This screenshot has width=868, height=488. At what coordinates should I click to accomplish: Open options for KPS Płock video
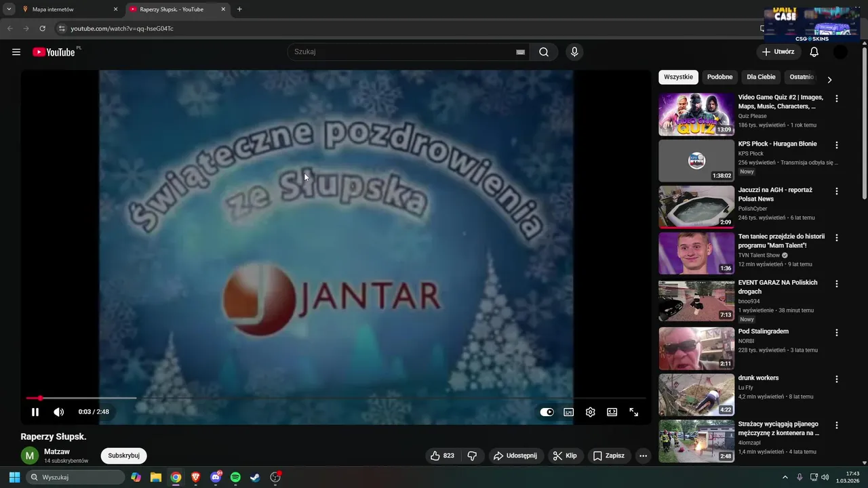tap(837, 145)
